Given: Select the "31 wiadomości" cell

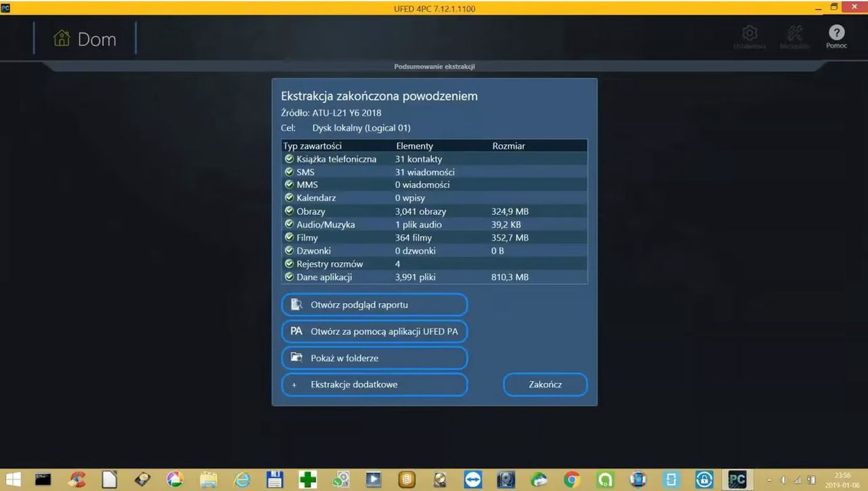Looking at the screenshot, I should pyautogui.click(x=425, y=172).
